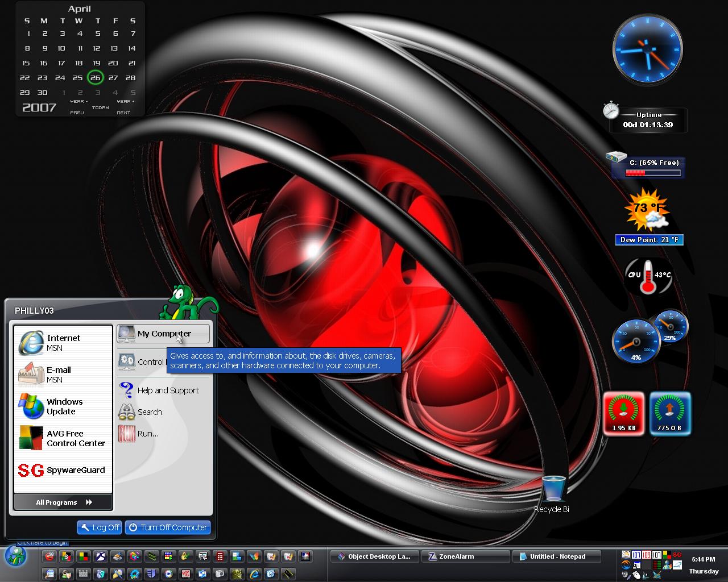Open the Internet Explorer quick launch icon
The height and width of the screenshot is (582, 728).
(x=254, y=573)
